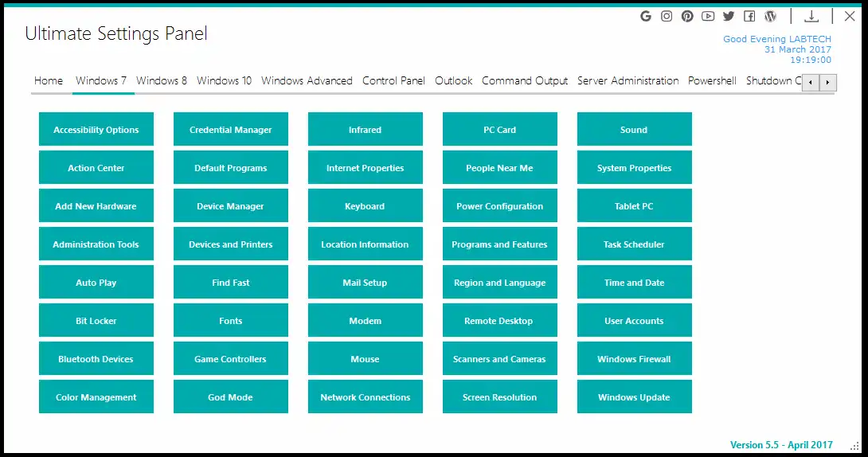The width and height of the screenshot is (868, 457).
Task: Open Scanners and Cameras
Action: pyautogui.click(x=500, y=358)
